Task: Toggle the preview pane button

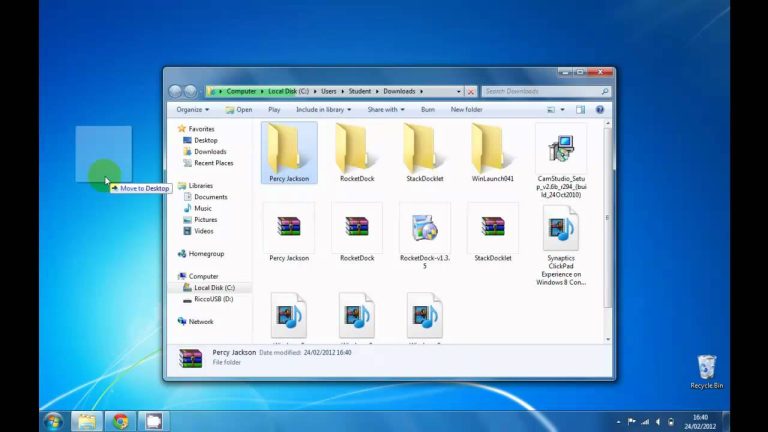Action: coord(580,109)
